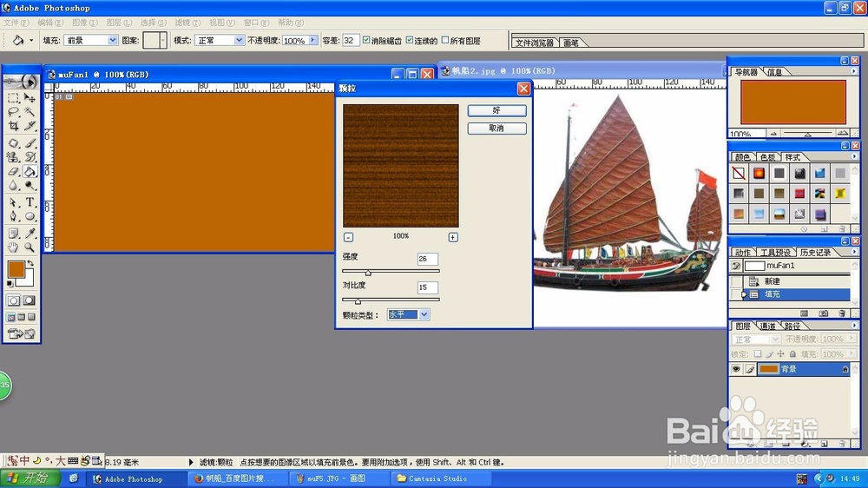This screenshot has width=868, height=488.
Task: Switch to Camtasia Studio taskbar item
Action: tap(440, 478)
